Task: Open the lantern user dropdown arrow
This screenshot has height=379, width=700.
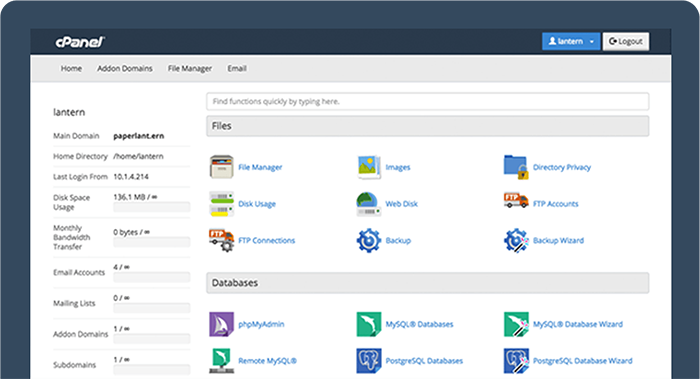Action: pyautogui.click(x=592, y=42)
